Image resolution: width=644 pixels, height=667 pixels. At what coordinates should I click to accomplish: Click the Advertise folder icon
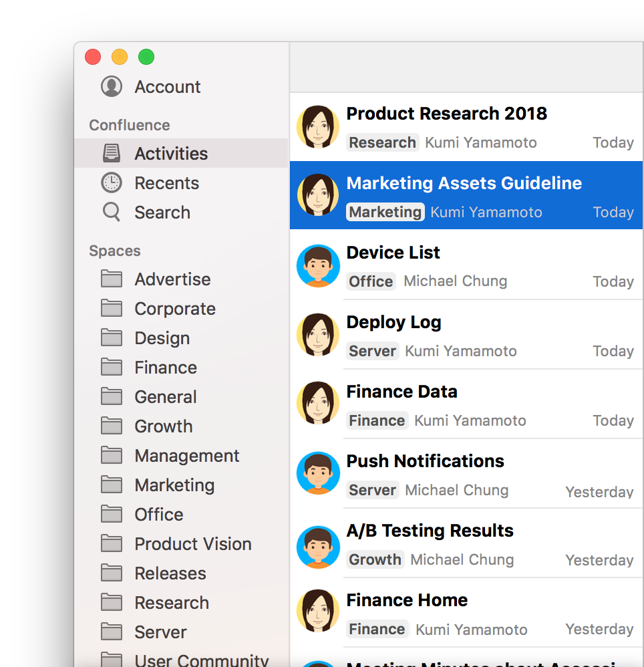[x=112, y=279]
